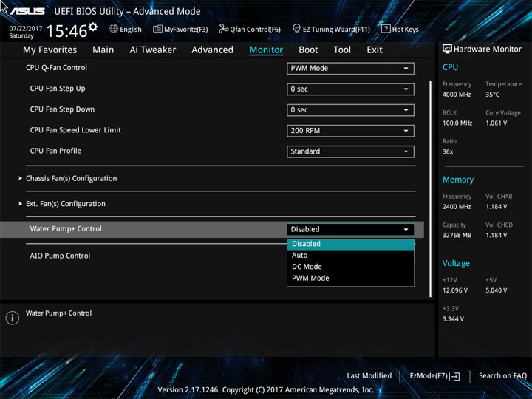Open the My Favorites tab
This screenshot has height=399, width=532.
[x=50, y=50]
